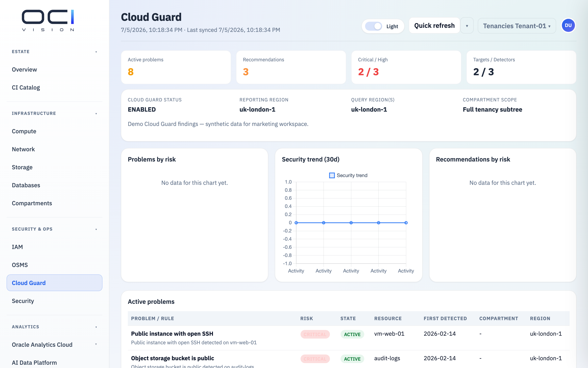Viewport: 588px width, 368px height.
Task: Select Network in the sidebar
Action: pyautogui.click(x=55, y=149)
